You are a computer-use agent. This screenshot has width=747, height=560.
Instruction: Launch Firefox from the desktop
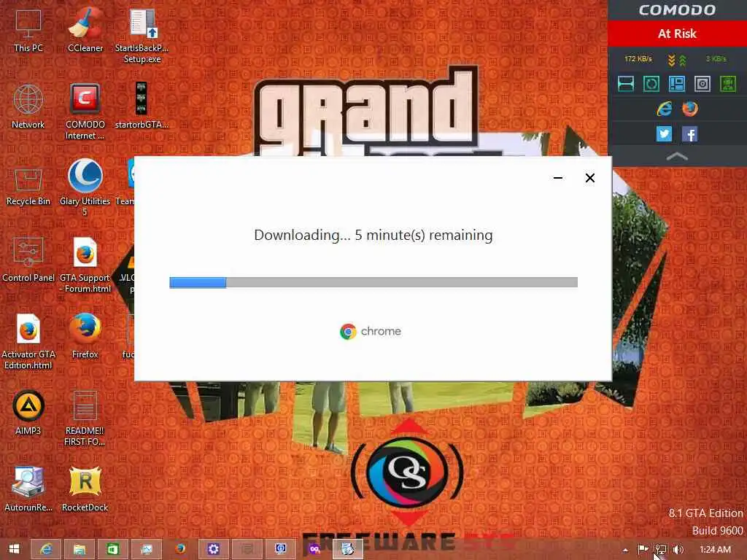85,335
